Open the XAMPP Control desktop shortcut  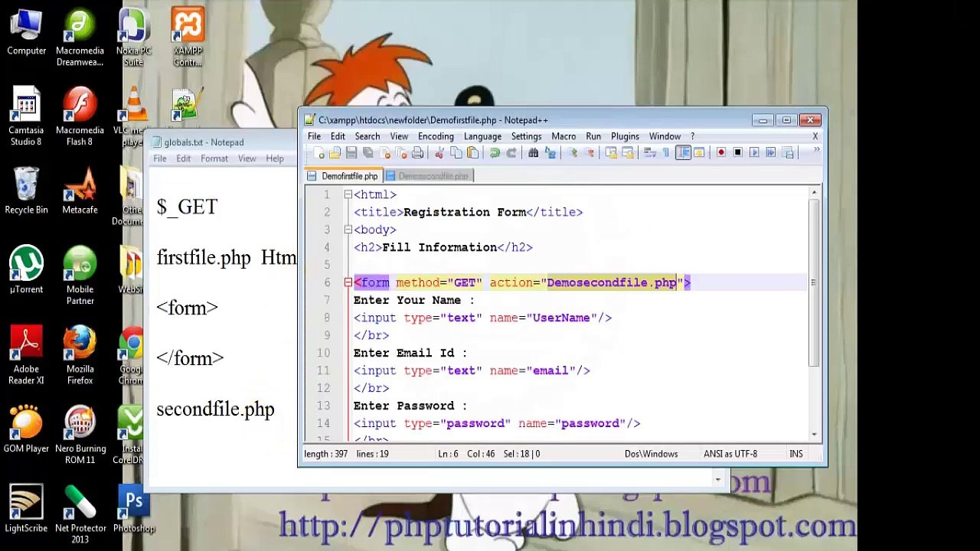[188, 38]
